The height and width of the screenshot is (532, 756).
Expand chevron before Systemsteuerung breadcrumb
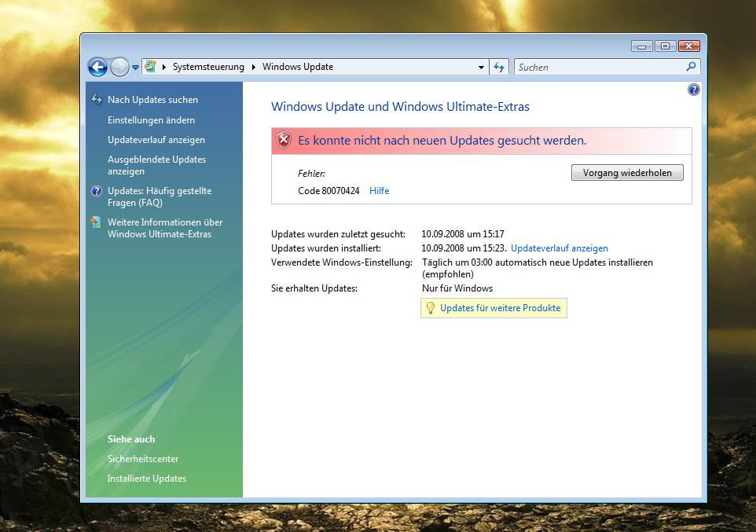tap(164, 67)
